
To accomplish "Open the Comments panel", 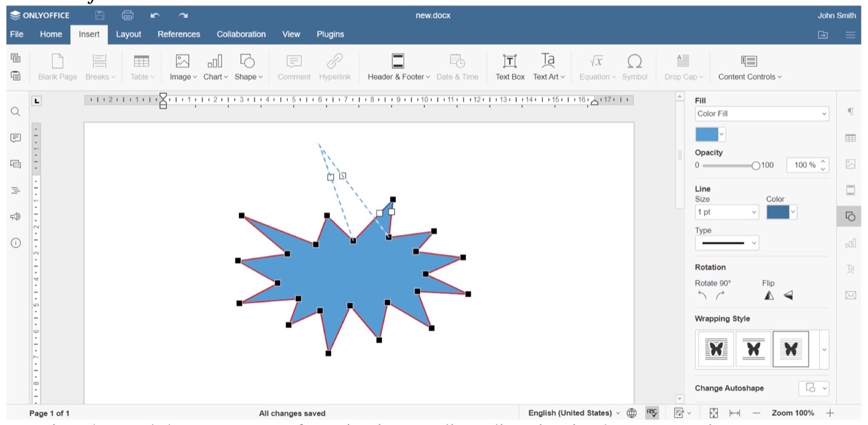I will pos(15,137).
